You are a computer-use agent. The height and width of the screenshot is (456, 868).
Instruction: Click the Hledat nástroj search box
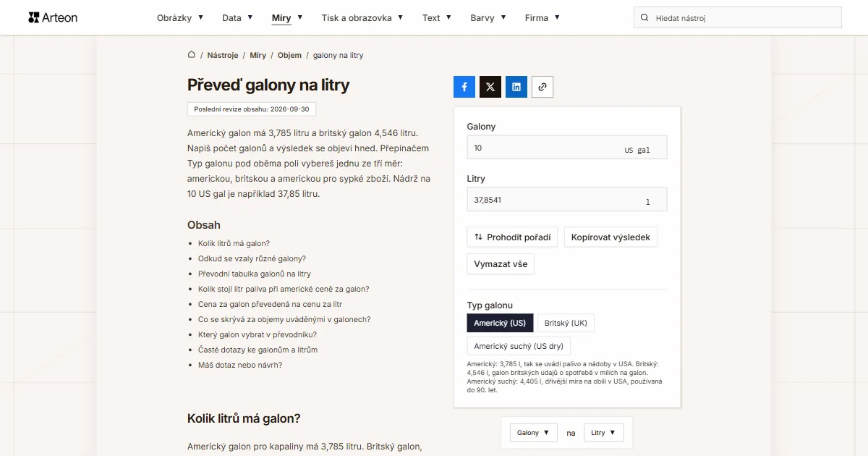pyautogui.click(x=738, y=17)
